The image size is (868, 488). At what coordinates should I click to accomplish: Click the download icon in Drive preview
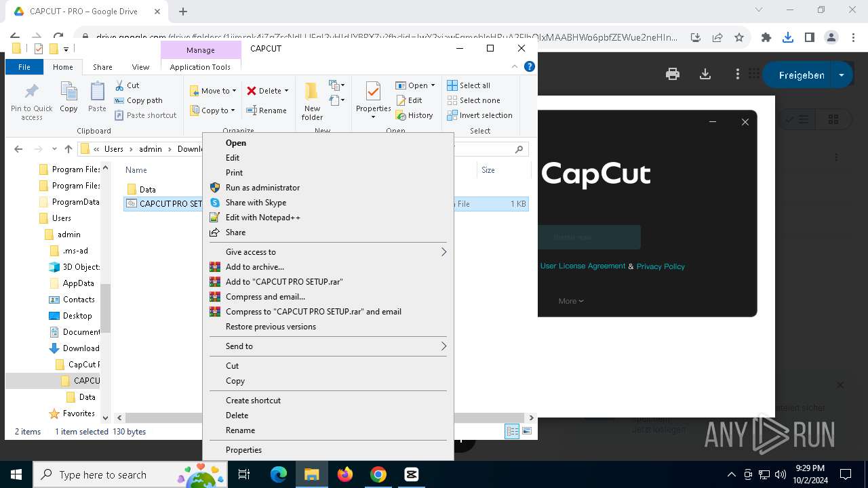pos(705,74)
